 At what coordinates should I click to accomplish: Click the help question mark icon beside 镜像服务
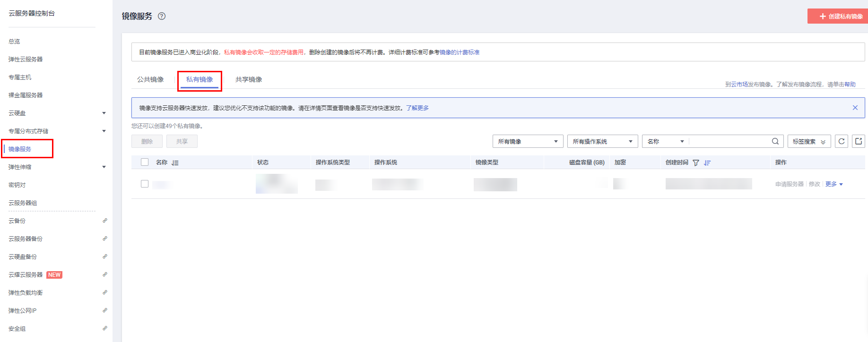[162, 16]
